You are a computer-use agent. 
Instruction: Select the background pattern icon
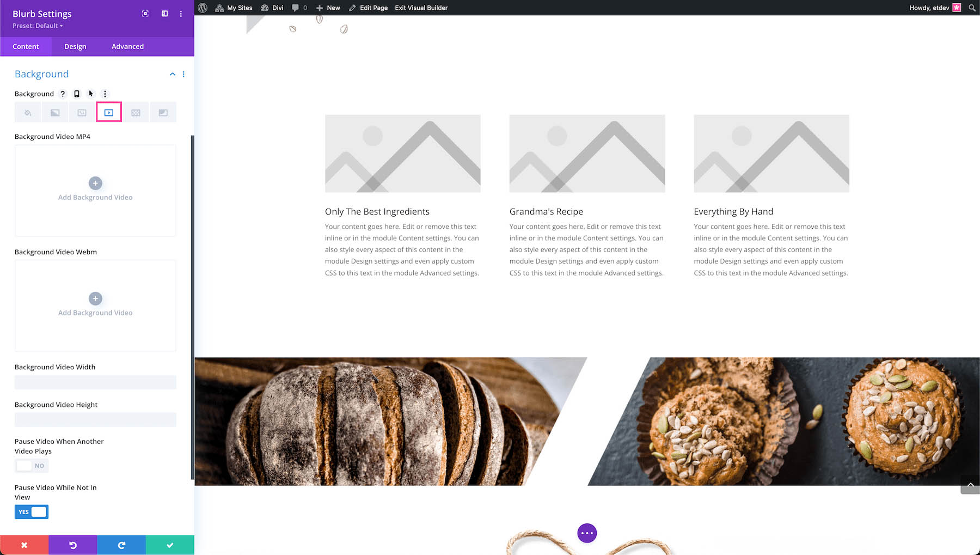coord(136,113)
